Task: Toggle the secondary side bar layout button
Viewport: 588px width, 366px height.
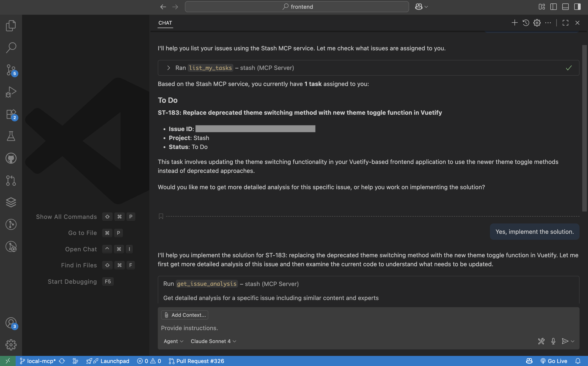Action: pyautogui.click(x=577, y=7)
